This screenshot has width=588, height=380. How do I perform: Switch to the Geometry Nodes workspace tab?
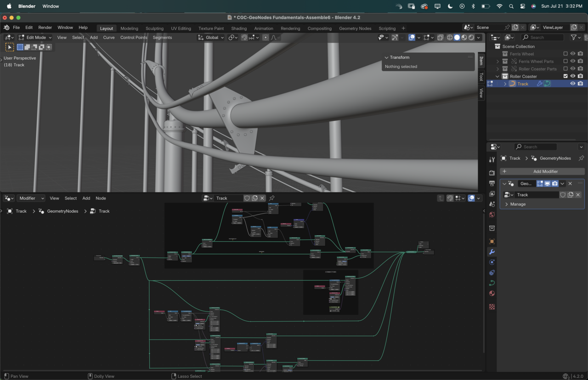(355, 28)
